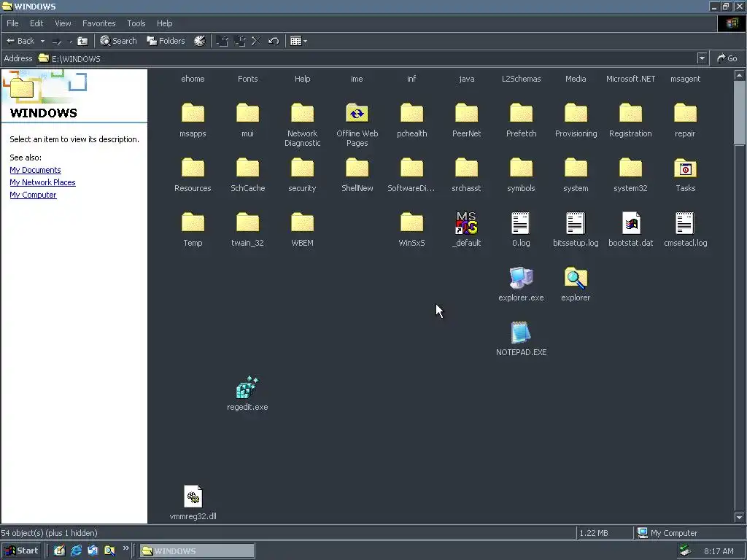The image size is (747, 560).
Task: Follow the My Network Places link
Action: tap(42, 182)
